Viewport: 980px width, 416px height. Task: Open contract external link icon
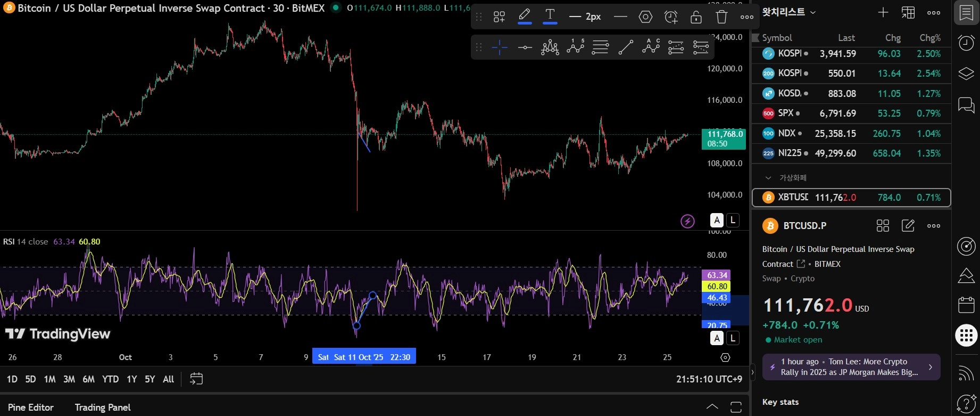click(x=801, y=264)
